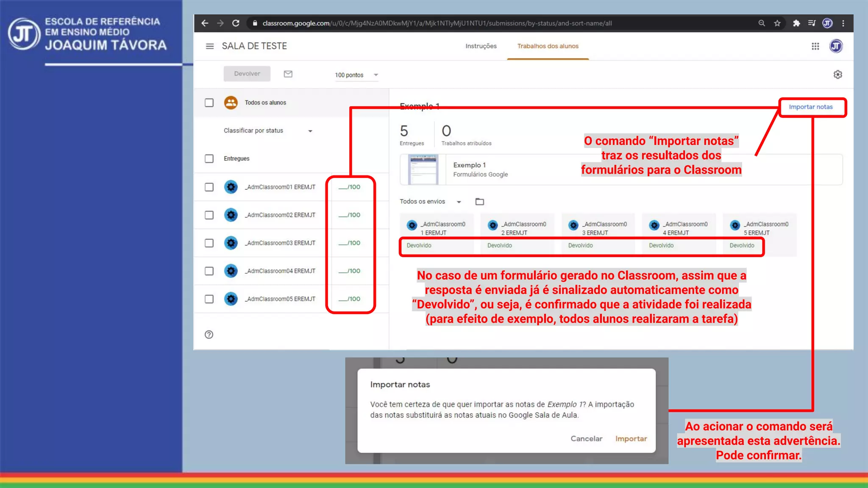Screen dimensions: 868x488
Task: Open submission card of _AdmClassroom0 3 EREMJT
Action: tap(598, 235)
